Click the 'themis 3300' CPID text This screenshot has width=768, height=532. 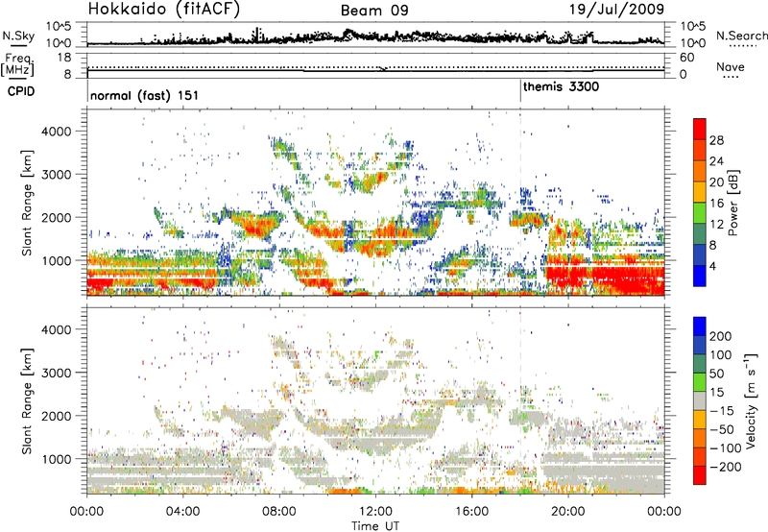coord(561,87)
